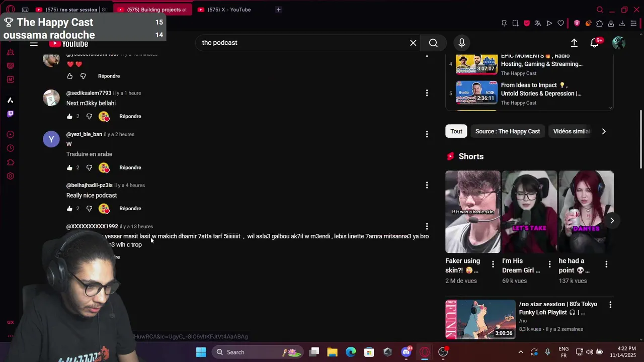Image resolution: width=644 pixels, height=362 pixels.
Task: Open Discord from the Windows taskbar
Action: 406,352
